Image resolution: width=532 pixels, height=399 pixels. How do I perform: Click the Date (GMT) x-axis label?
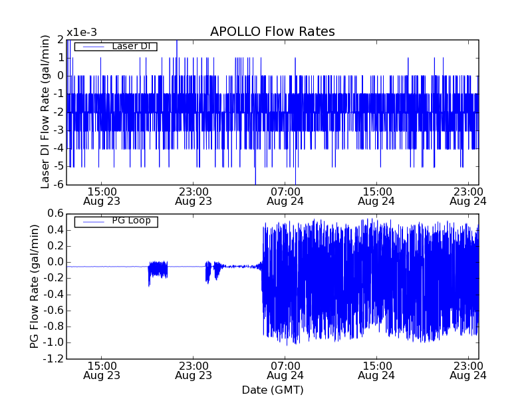[272, 390]
